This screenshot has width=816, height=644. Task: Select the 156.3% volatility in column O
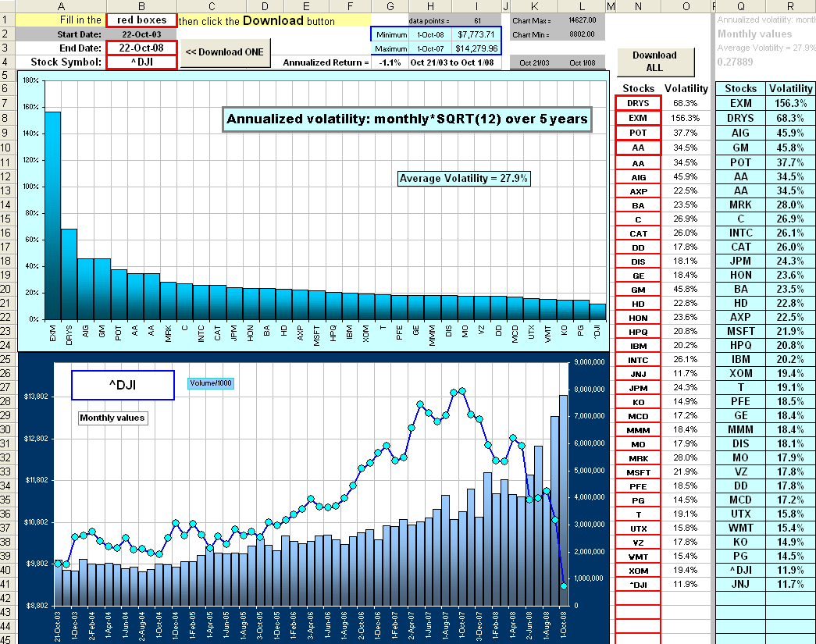[x=686, y=118]
